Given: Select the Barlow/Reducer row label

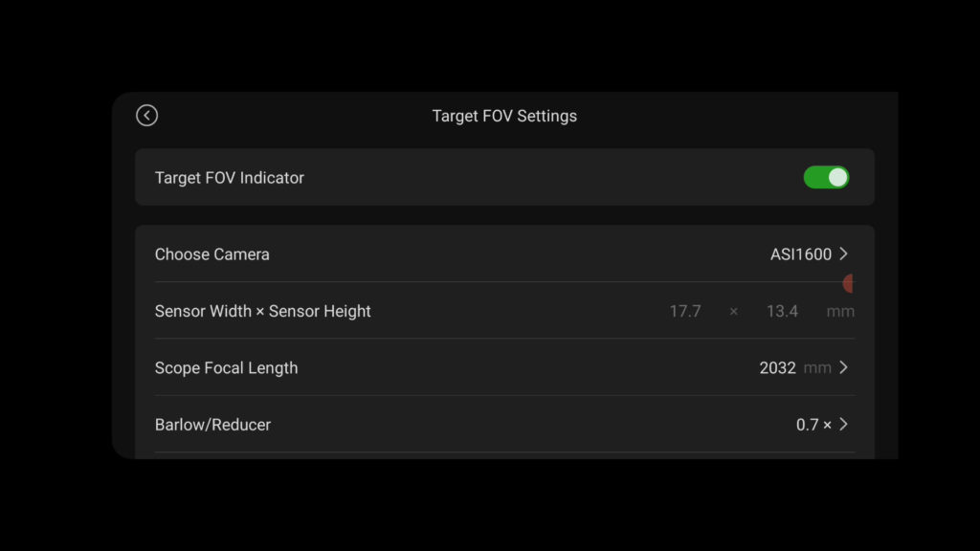Looking at the screenshot, I should tap(212, 425).
